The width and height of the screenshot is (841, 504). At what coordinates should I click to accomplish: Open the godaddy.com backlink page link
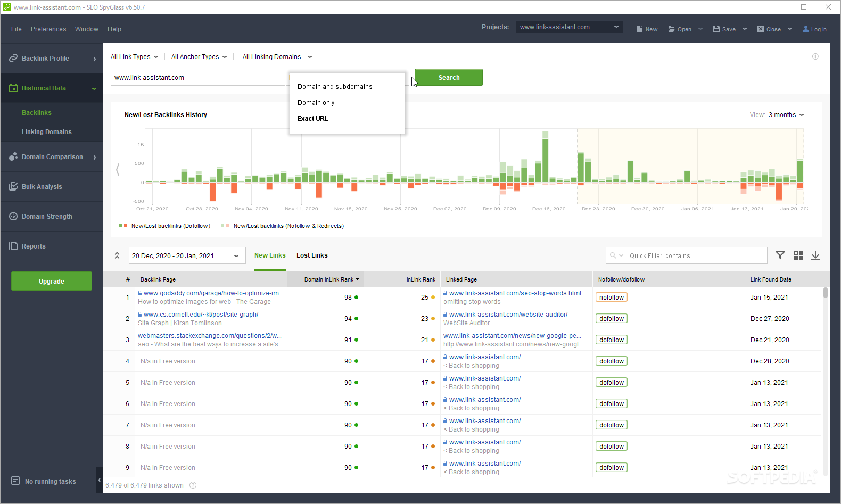(x=213, y=293)
